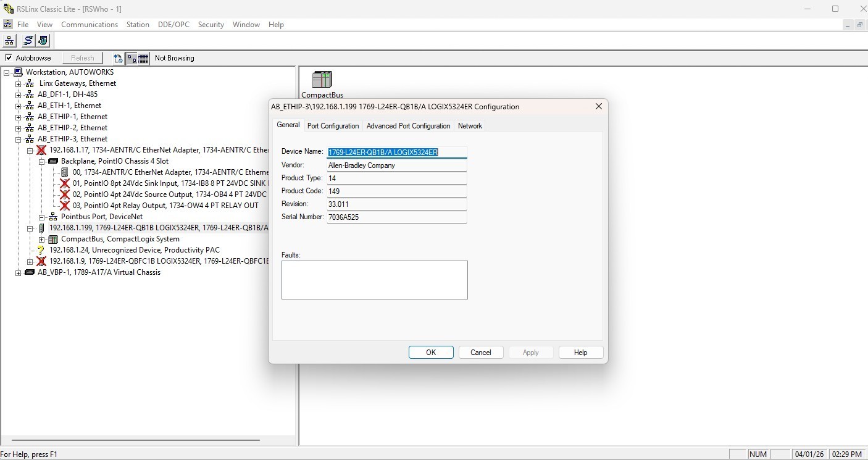Click the red-X icon for slot 03 Relay Output
868x460 pixels.
coord(65,206)
